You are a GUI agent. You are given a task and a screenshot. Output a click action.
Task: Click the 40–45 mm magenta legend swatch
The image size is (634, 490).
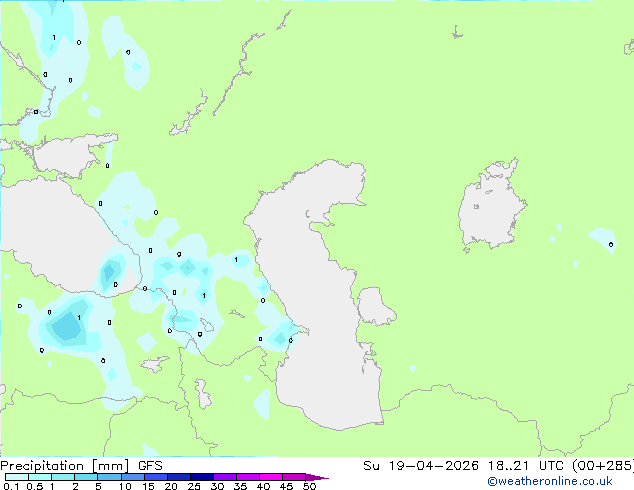271,477
